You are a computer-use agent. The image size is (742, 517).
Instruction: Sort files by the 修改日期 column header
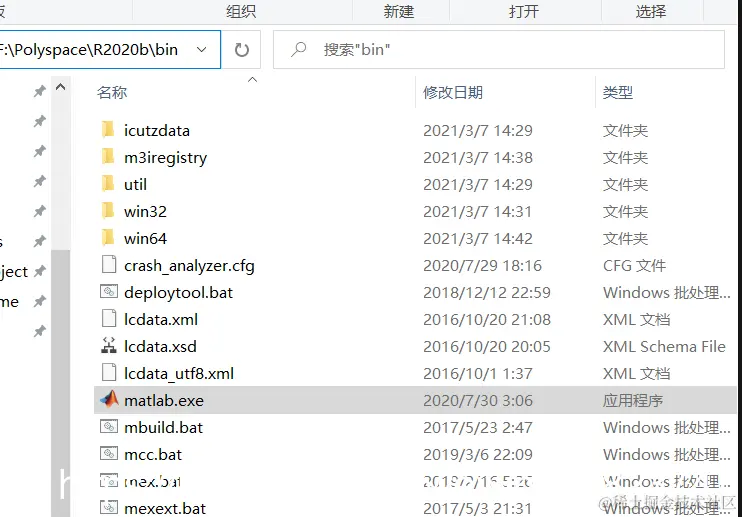click(453, 92)
